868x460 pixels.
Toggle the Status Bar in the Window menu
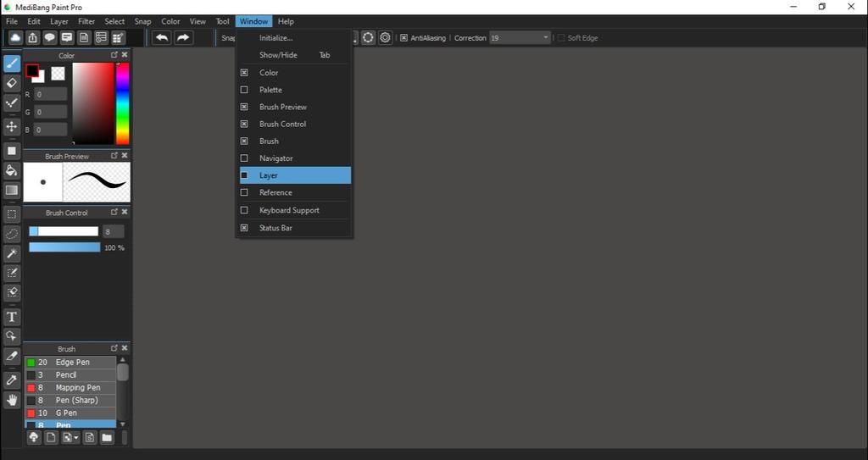click(295, 228)
